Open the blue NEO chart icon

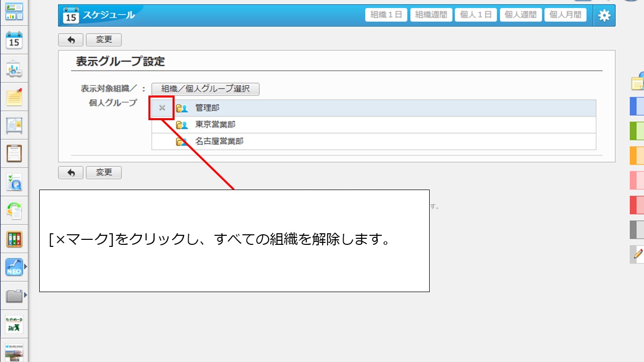pyautogui.click(x=14, y=267)
